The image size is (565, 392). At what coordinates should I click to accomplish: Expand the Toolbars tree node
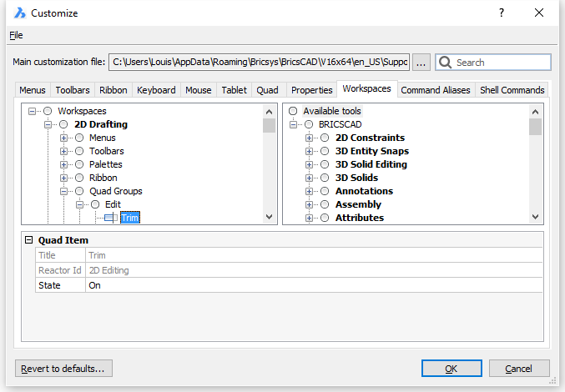tap(63, 151)
